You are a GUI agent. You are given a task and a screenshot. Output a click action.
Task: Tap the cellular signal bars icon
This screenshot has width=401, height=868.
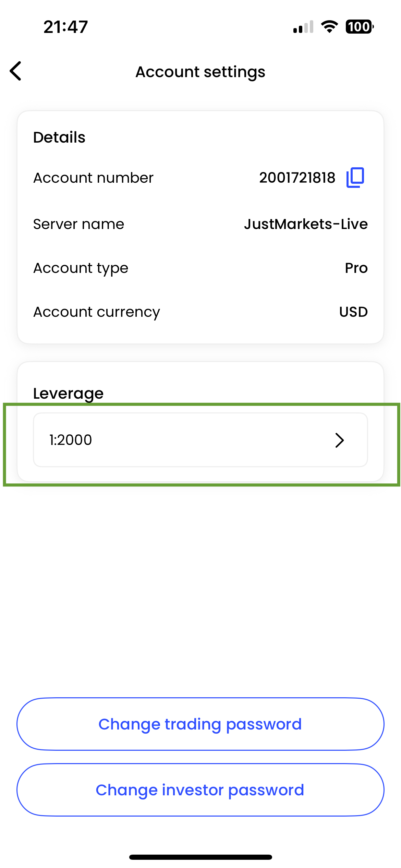tap(303, 27)
